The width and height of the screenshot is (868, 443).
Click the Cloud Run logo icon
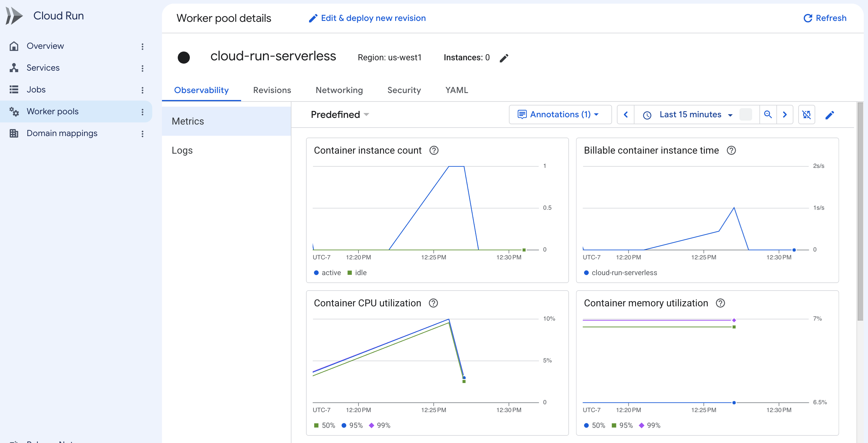pyautogui.click(x=14, y=16)
